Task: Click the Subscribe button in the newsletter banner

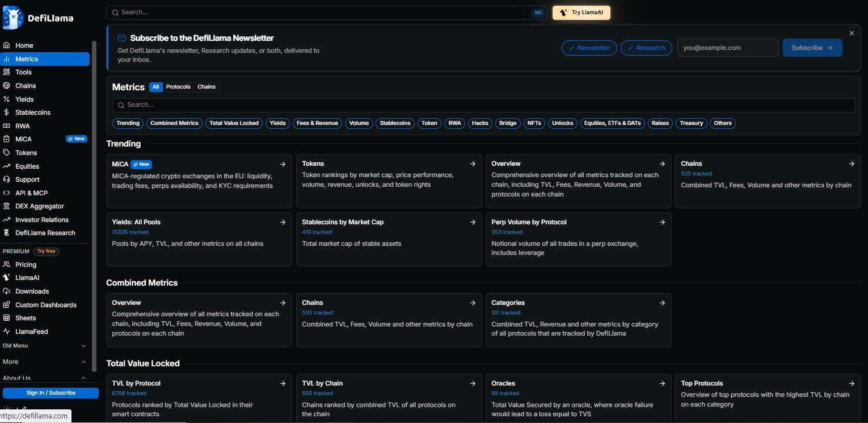Action: click(812, 48)
